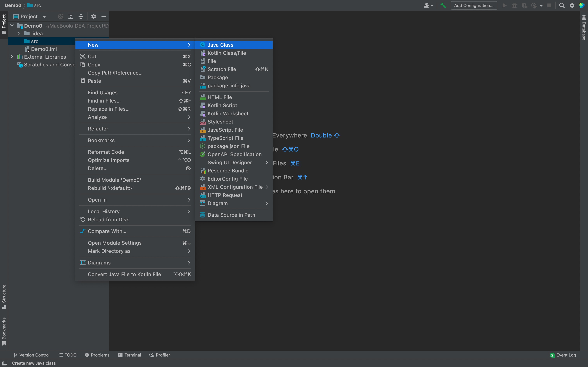Choose Package in the New submenu

[x=217, y=77]
